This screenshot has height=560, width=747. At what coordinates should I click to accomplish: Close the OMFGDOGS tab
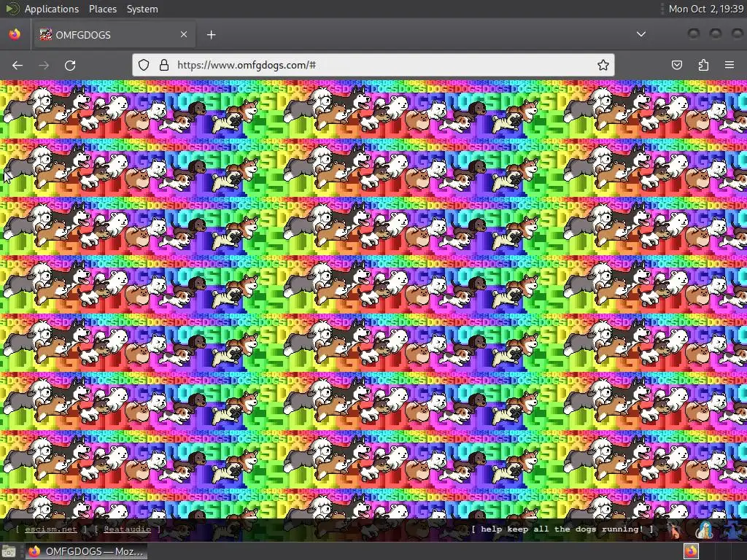184,34
